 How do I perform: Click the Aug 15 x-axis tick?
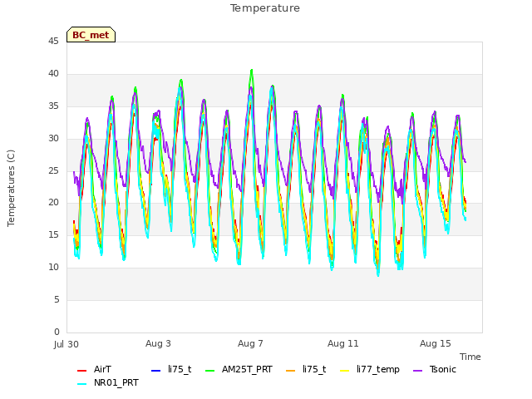pyautogui.click(x=436, y=343)
